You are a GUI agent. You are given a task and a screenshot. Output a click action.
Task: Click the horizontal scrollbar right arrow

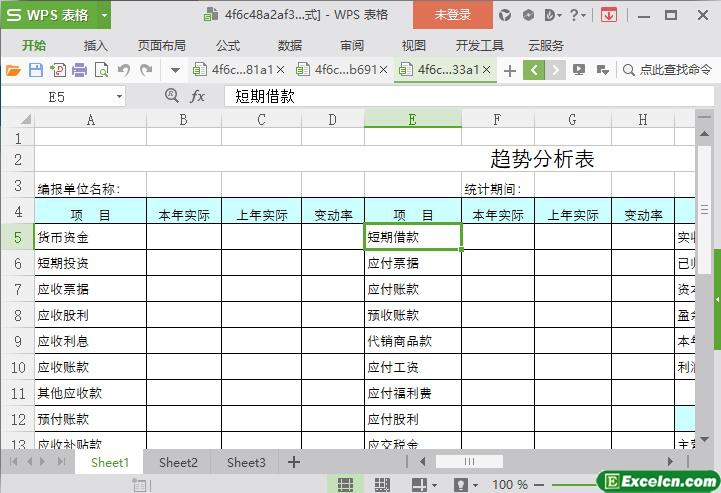(x=670, y=461)
